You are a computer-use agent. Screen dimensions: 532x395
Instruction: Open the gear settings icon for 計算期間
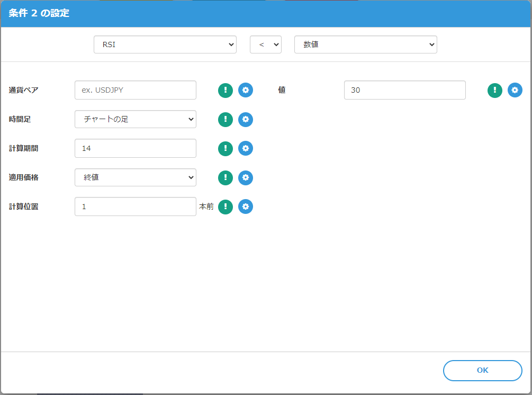[x=246, y=148]
